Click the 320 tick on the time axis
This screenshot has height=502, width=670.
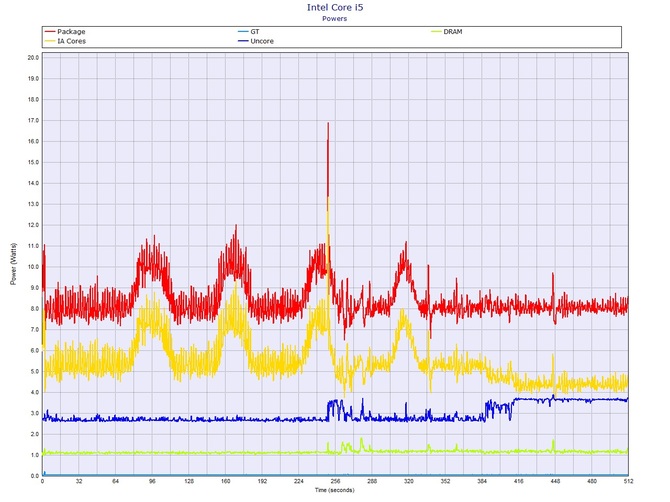[408, 481]
